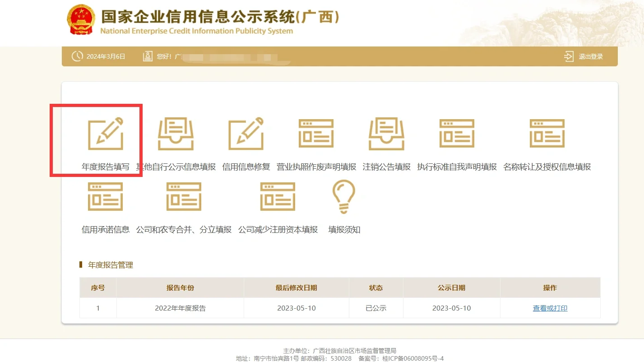This screenshot has width=644, height=362.
Task: Click the 国家企业信用信息公示系统 title
Action: [220, 17]
